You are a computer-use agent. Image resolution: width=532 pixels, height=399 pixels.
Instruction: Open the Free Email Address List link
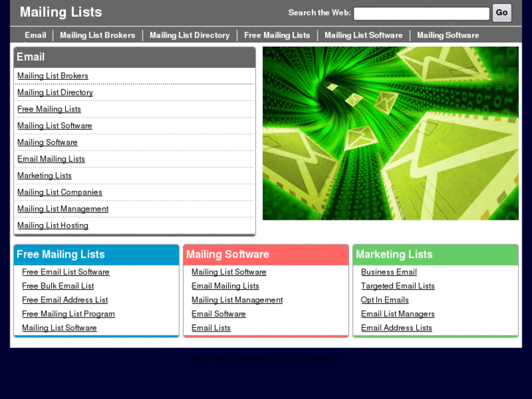pos(65,300)
